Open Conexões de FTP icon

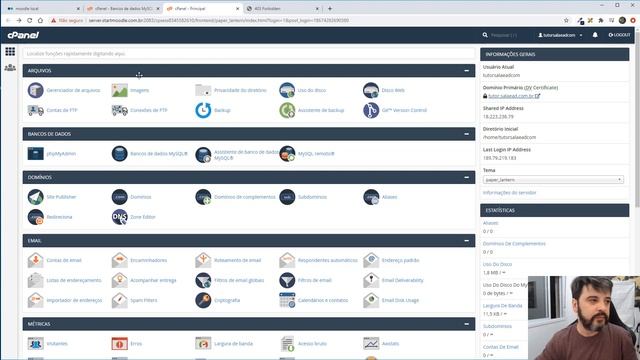[x=120, y=110]
